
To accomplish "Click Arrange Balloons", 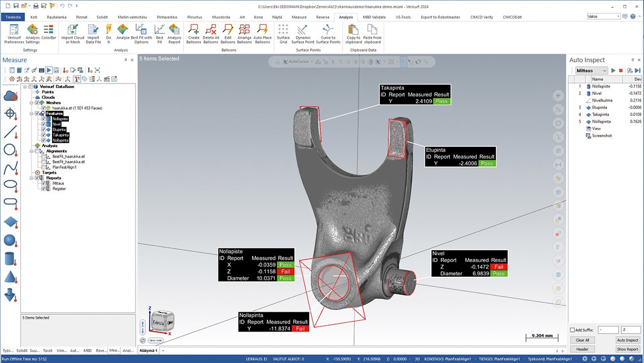I will [245, 34].
